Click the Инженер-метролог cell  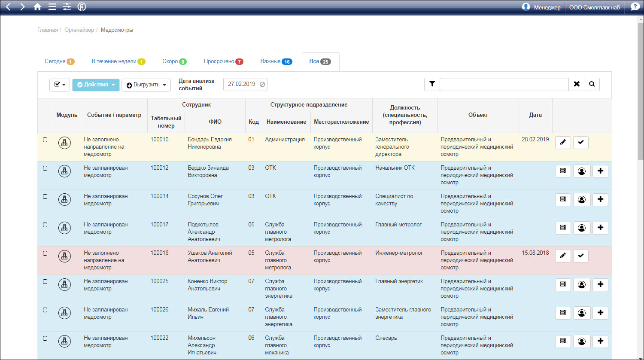(399, 253)
